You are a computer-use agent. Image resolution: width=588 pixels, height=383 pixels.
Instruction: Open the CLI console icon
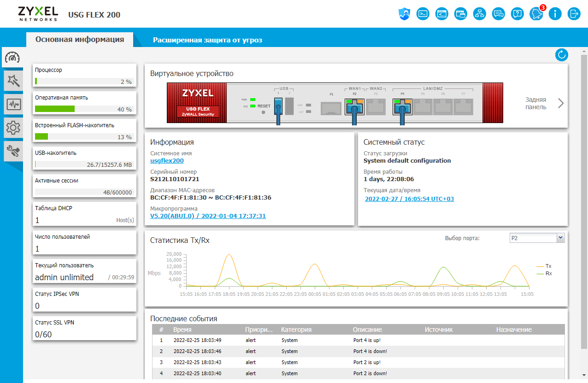tap(423, 14)
